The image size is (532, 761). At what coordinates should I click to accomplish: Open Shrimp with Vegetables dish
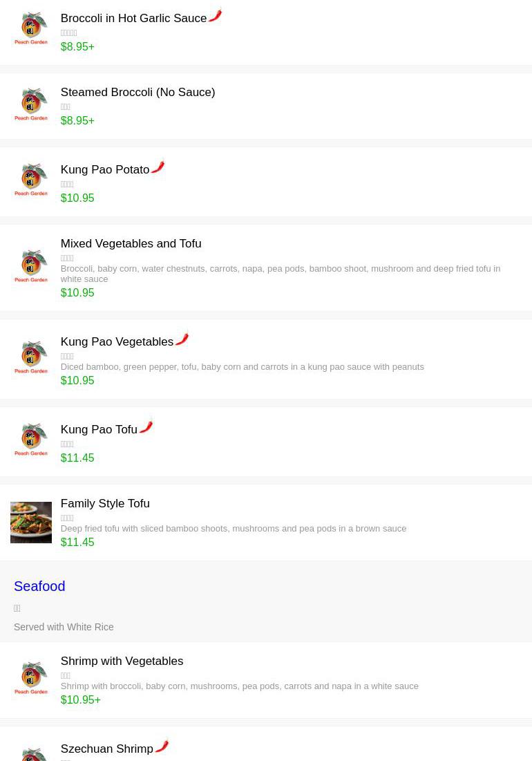122,661
